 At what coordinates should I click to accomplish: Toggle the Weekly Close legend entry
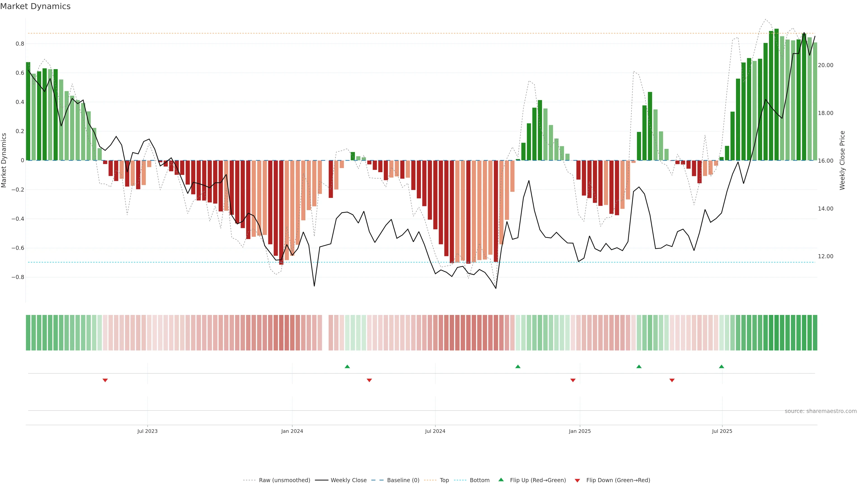click(348, 480)
